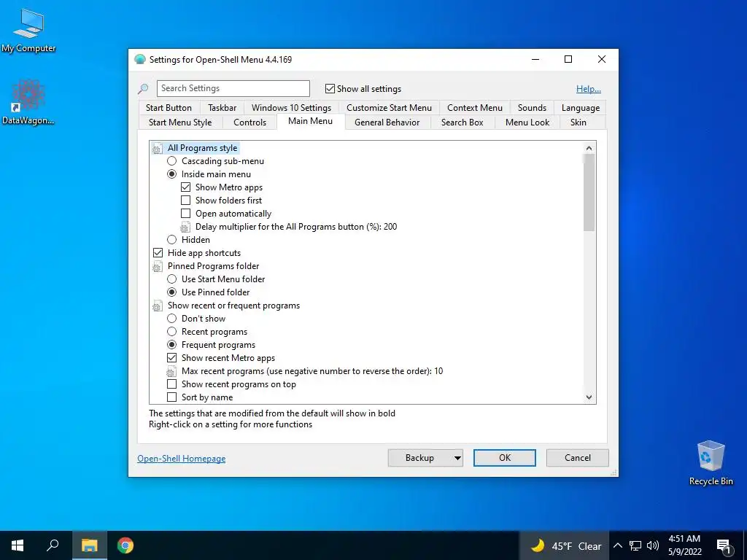Open the Backup dropdown arrow
The width and height of the screenshot is (747, 560).
click(x=457, y=458)
